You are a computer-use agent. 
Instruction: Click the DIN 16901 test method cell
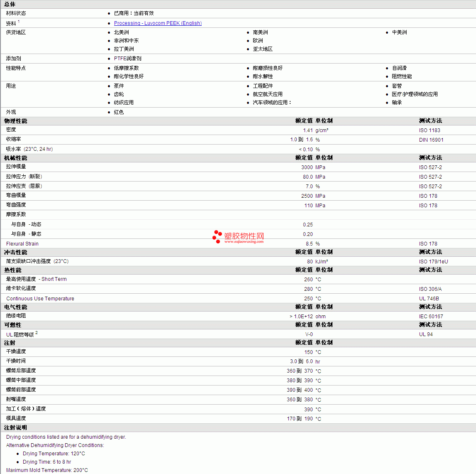tap(431, 140)
